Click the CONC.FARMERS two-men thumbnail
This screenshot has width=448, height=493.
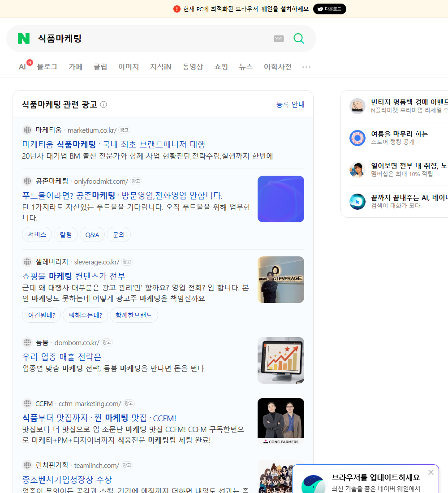point(281,421)
